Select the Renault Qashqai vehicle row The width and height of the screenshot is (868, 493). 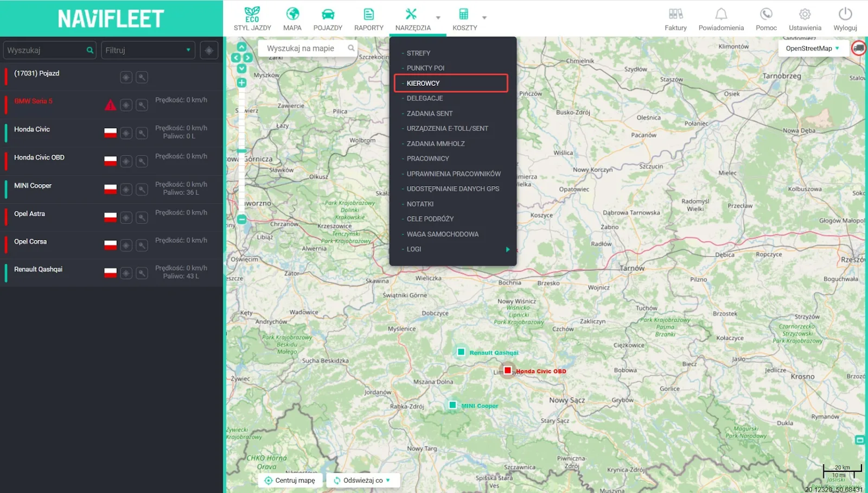point(111,273)
